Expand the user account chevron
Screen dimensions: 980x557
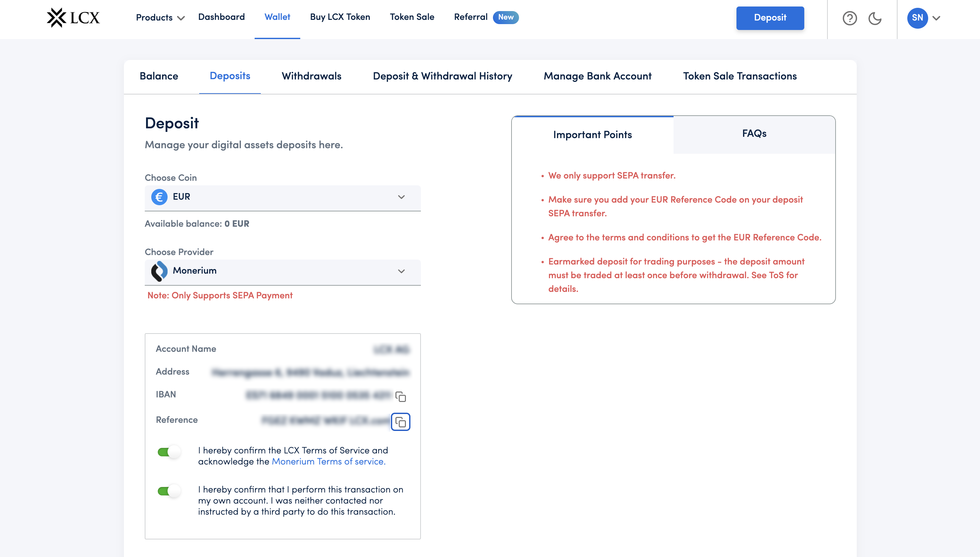936,18
